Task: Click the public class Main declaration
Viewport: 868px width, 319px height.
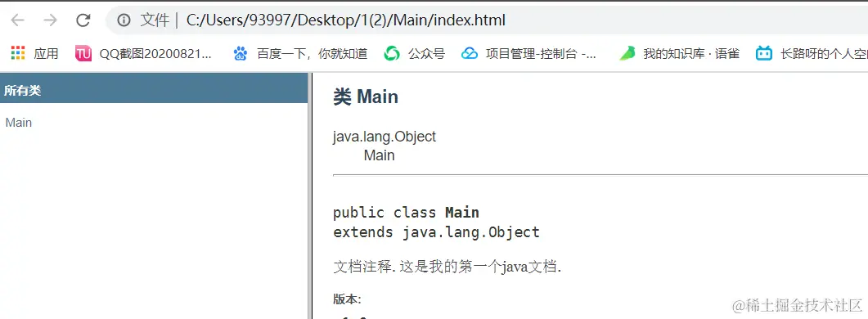Action: (x=406, y=213)
